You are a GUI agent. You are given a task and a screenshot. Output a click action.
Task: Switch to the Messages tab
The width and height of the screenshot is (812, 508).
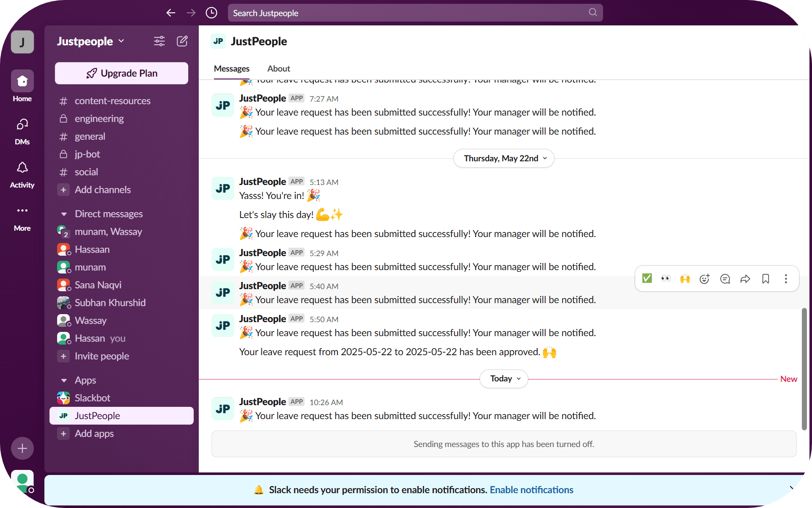click(232, 69)
